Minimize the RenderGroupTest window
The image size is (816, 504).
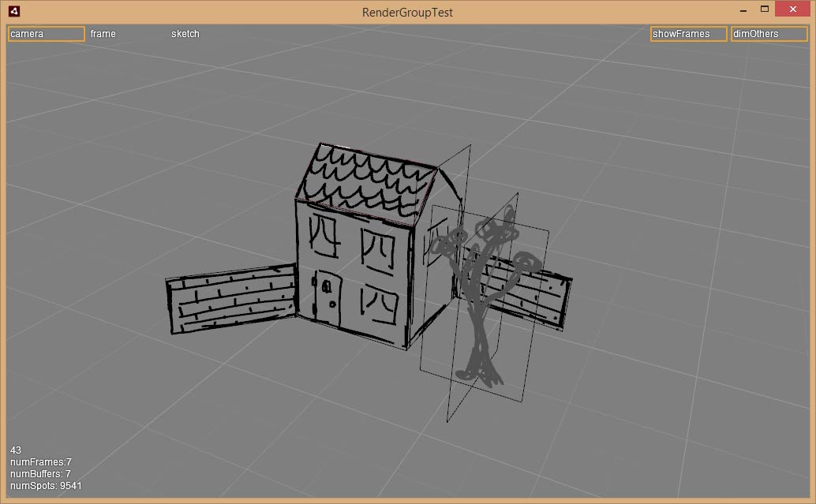(x=742, y=10)
